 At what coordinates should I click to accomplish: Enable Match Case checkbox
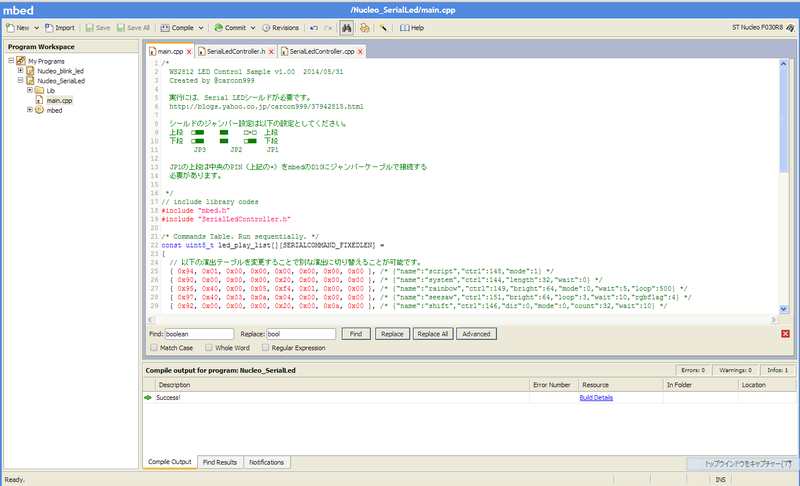(x=154, y=347)
